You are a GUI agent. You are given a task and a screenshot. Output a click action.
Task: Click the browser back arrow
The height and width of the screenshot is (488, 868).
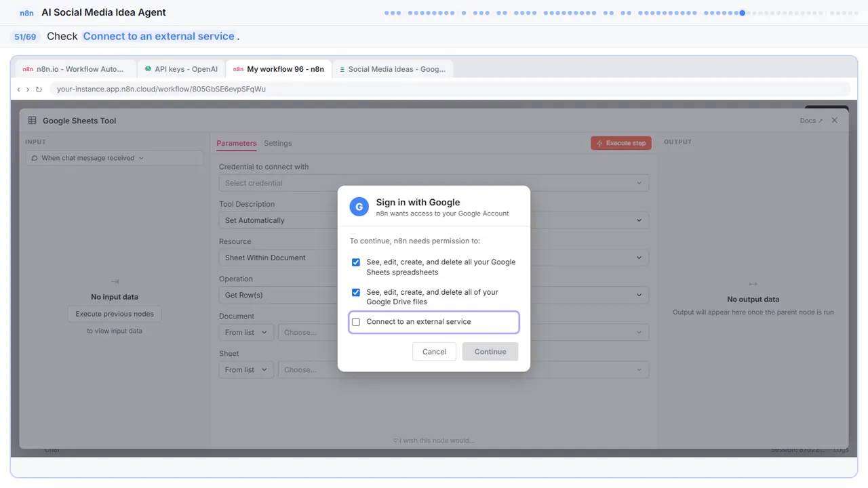point(18,89)
